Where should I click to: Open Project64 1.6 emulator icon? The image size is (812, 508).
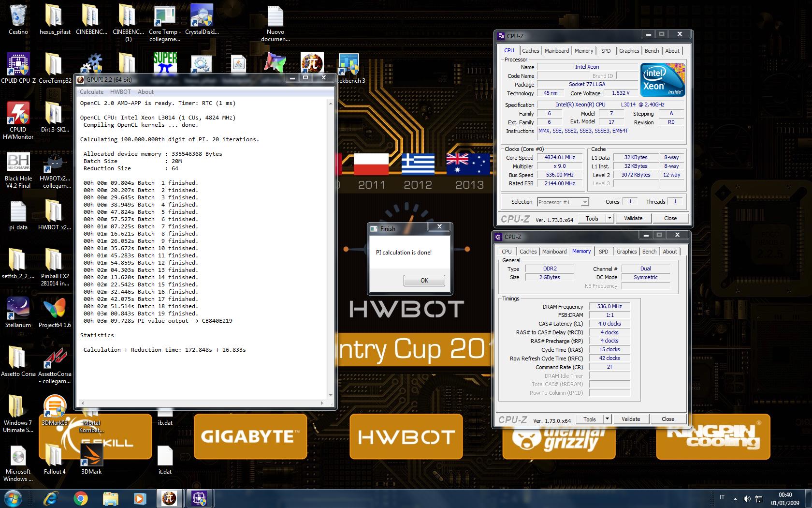pyautogui.click(x=55, y=313)
